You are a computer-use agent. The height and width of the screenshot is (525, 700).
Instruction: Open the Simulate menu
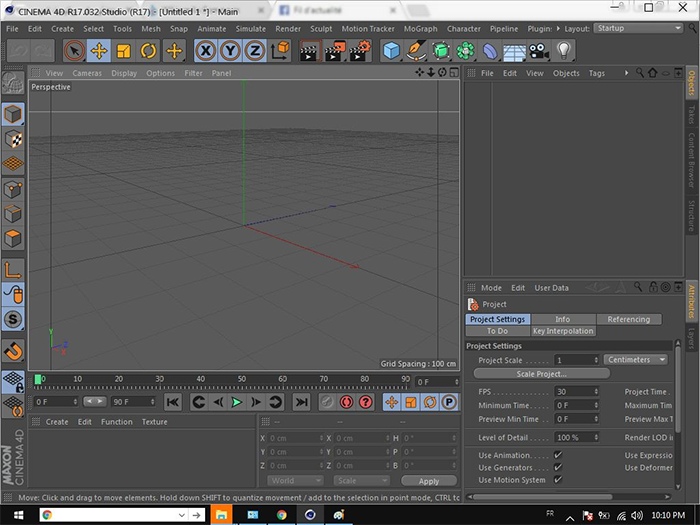[250, 29]
